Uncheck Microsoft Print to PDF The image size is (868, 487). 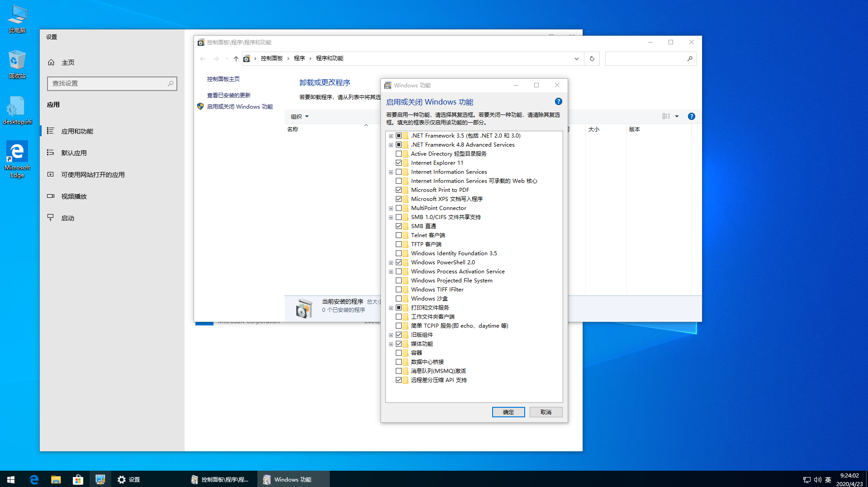tap(398, 190)
